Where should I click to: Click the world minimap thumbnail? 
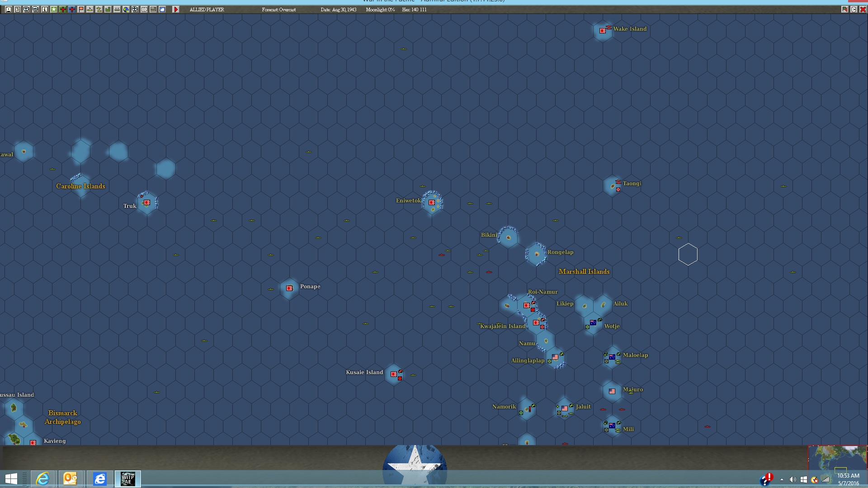coord(837,457)
